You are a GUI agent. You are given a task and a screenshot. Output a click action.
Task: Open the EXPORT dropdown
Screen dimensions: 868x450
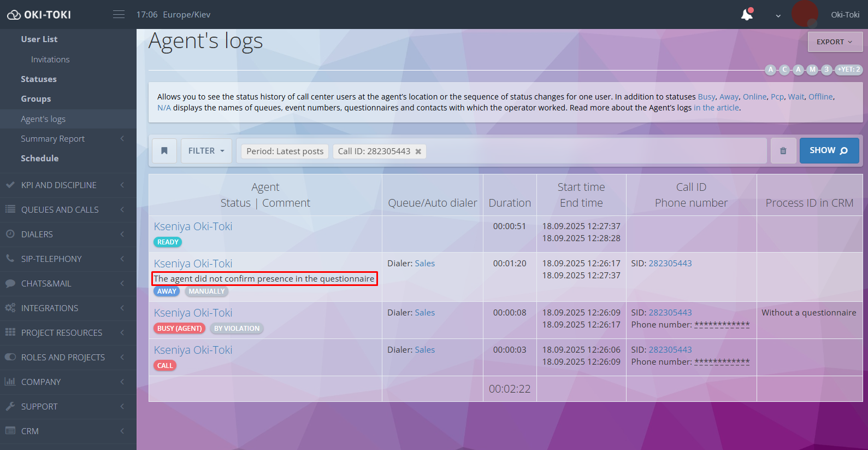835,42
